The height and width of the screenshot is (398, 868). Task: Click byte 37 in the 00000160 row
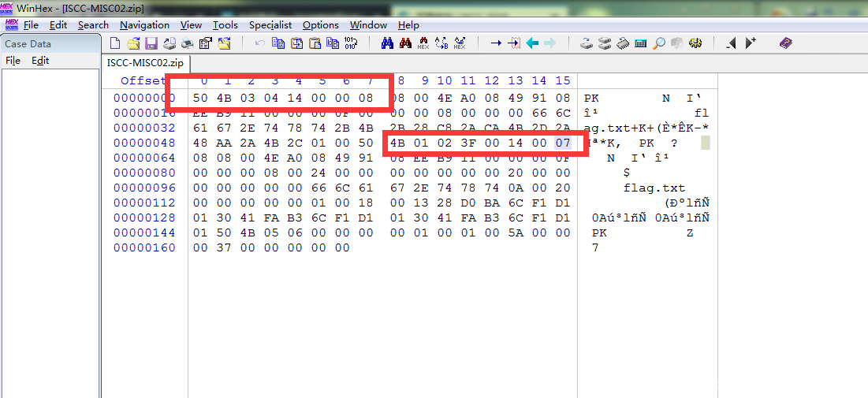pos(224,248)
